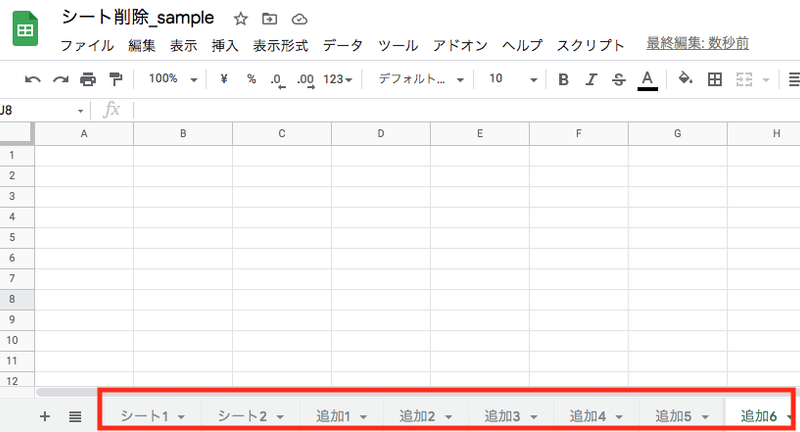Screen dimensions: 800x432
Task: Open the スクリプト menu
Action: 590,45
